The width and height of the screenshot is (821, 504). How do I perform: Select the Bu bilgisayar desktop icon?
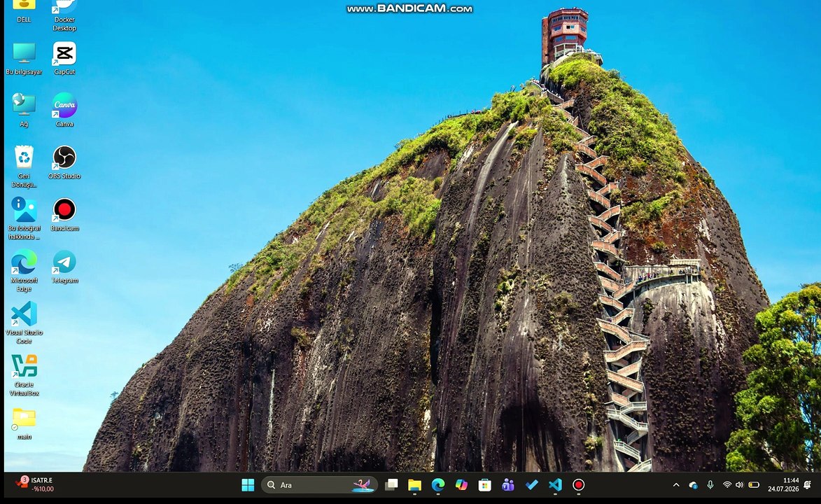coord(24,59)
